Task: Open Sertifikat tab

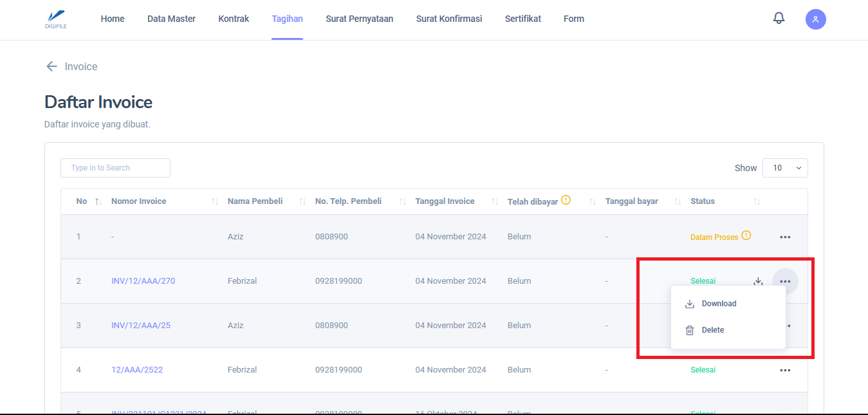Action: pyautogui.click(x=523, y=19)
